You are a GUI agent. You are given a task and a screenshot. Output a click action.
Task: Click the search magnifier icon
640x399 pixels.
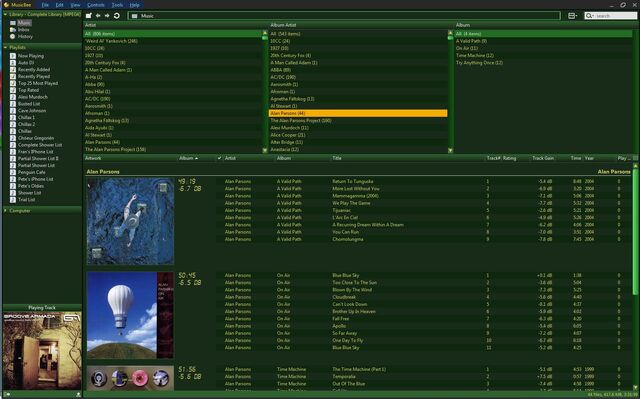coord(589,16)
